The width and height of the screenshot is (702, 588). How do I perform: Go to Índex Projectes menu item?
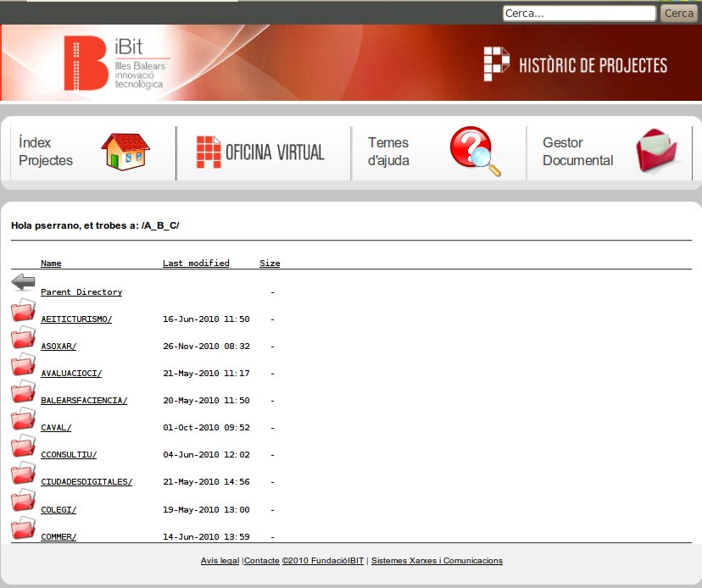coord(46,152)
